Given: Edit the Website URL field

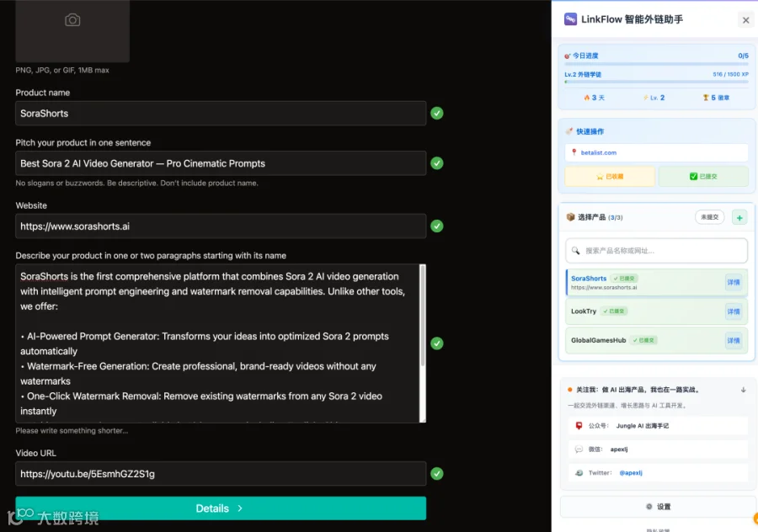Looking at the screenshot, I should point(221,226).
